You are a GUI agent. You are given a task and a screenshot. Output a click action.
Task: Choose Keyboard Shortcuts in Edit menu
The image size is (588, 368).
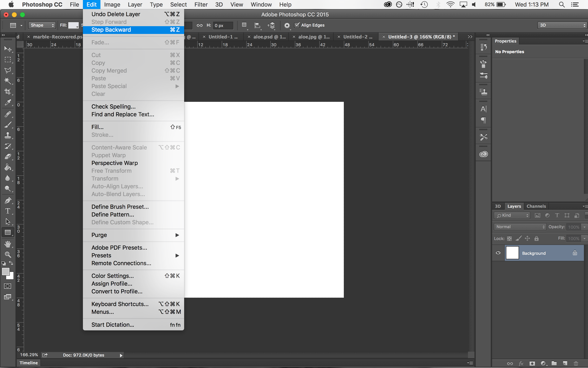tap(133, 304)
